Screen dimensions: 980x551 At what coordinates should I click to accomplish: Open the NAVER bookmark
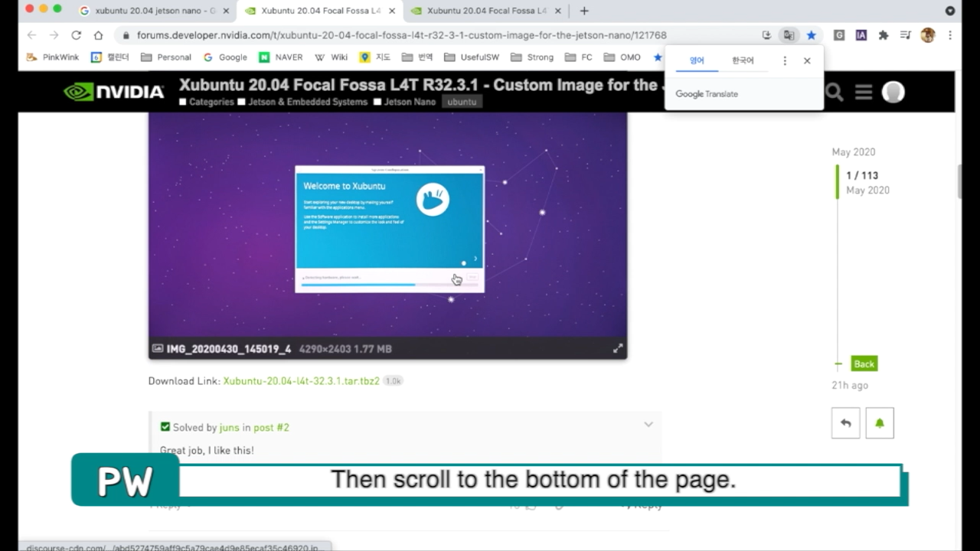(x=281, y=57)
